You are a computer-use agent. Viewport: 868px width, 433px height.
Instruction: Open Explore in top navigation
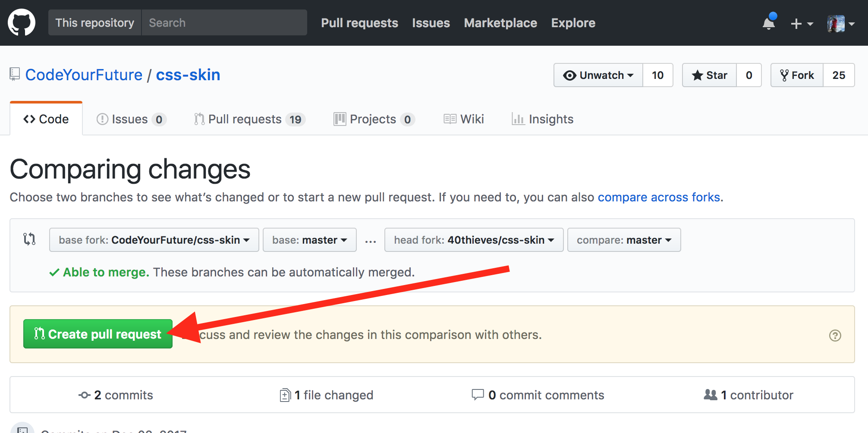573,23
